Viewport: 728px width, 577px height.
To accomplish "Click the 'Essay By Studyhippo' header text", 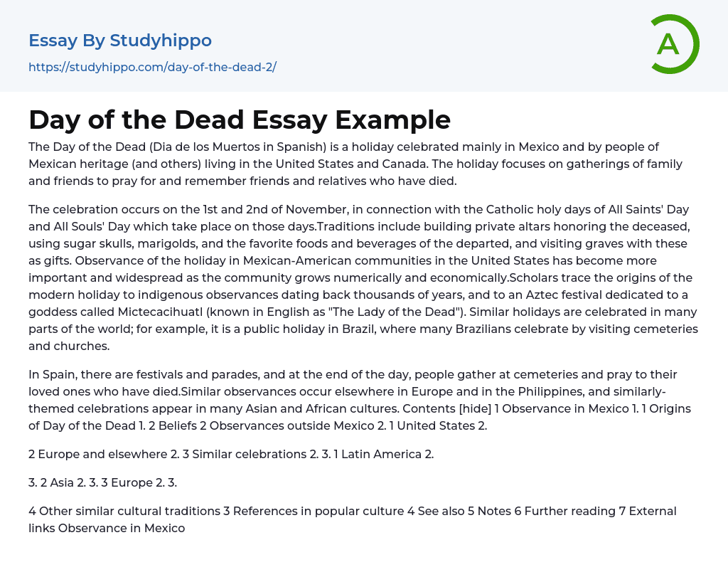I will tap(120, 41).
